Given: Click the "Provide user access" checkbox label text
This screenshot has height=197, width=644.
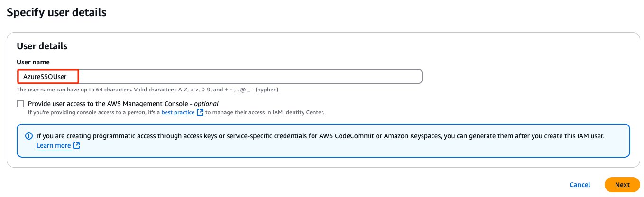Looking at the screenshot, I should click(123, 103).
